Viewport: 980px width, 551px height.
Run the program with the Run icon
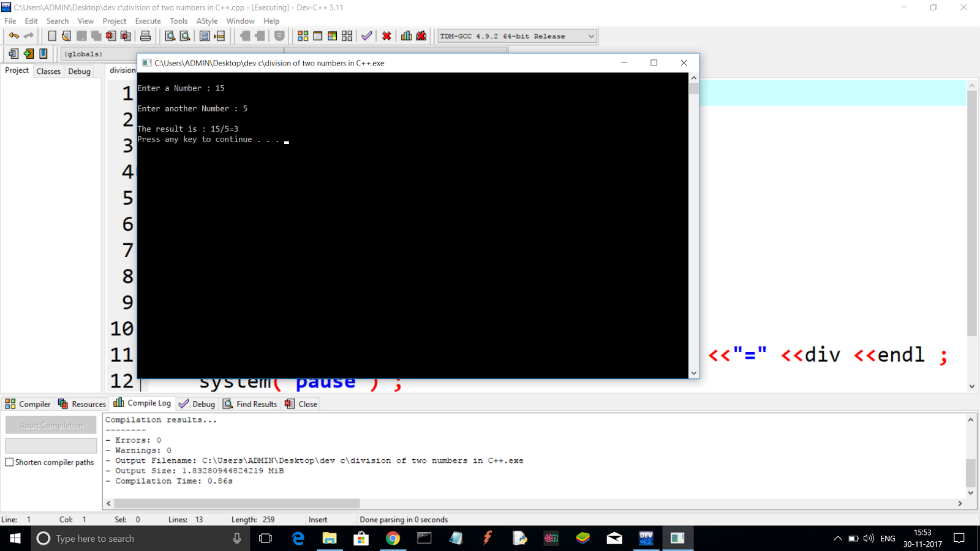pos(317,36)
